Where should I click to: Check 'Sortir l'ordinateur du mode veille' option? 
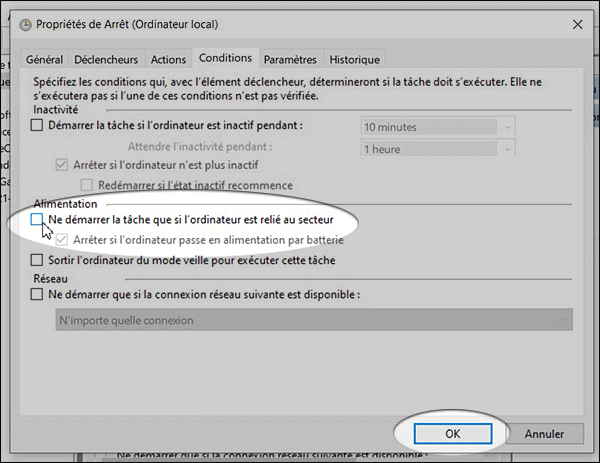38,261
